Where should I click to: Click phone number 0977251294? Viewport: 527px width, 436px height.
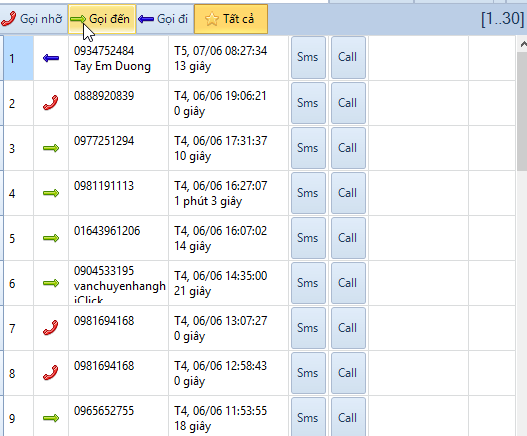[x=104, y=141]
